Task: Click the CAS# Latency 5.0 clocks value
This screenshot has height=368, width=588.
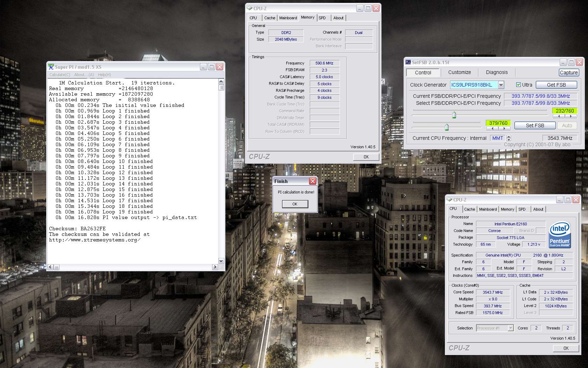Action: pos(324,77)
